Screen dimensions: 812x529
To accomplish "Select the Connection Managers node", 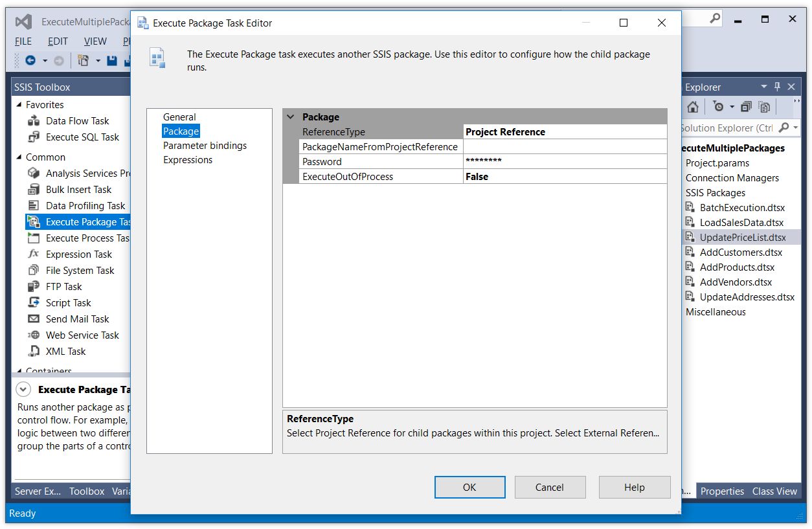I will [x=732, y=178].
